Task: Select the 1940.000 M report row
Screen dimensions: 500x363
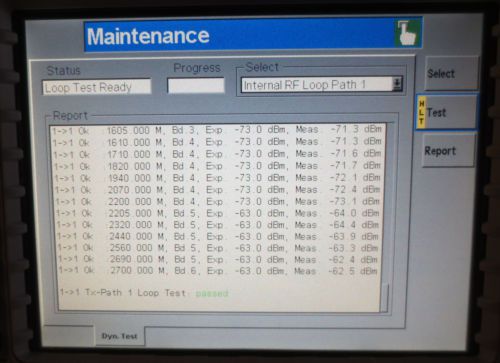Action: click(217, 178)
